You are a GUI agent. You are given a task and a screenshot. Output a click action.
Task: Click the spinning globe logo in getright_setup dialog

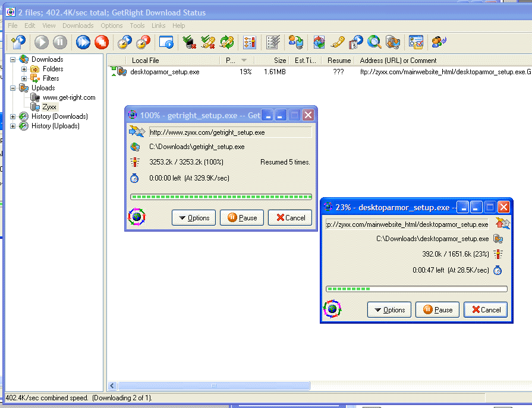(137, 217)
